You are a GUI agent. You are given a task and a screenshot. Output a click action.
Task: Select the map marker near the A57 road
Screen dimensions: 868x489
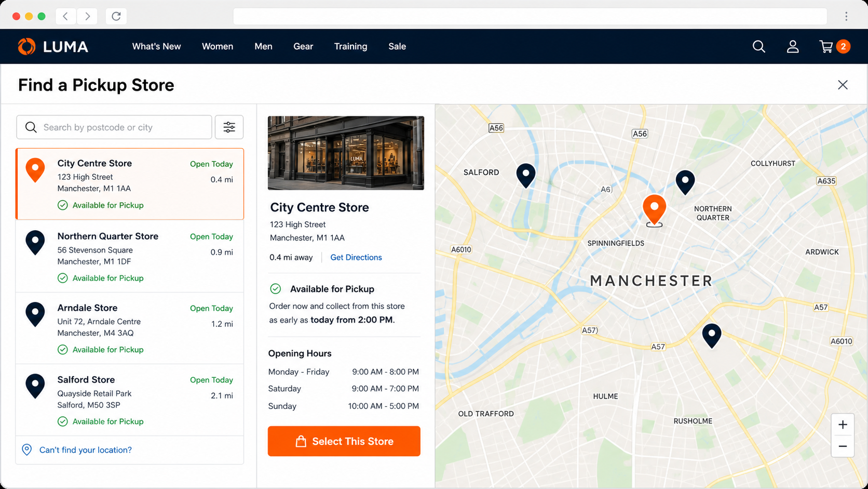click(712, 336)
